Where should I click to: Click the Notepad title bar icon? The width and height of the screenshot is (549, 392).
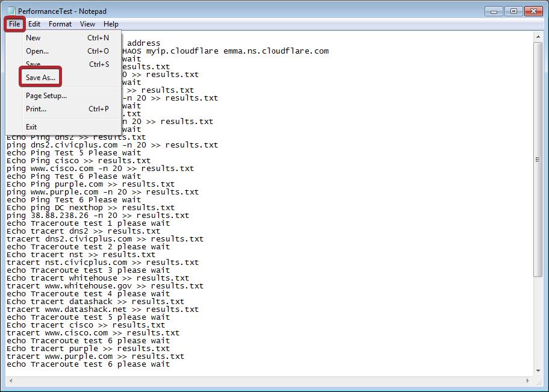[11, 11]
